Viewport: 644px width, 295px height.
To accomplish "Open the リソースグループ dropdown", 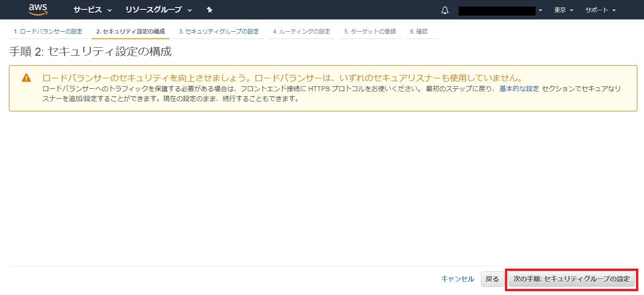I will point(158,10).
